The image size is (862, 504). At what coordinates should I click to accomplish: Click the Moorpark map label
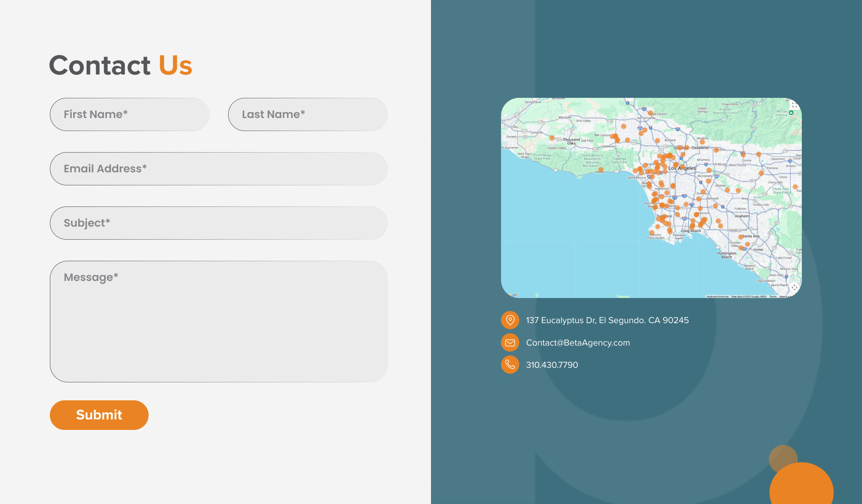pyautogui.click(x=565, y=117)
